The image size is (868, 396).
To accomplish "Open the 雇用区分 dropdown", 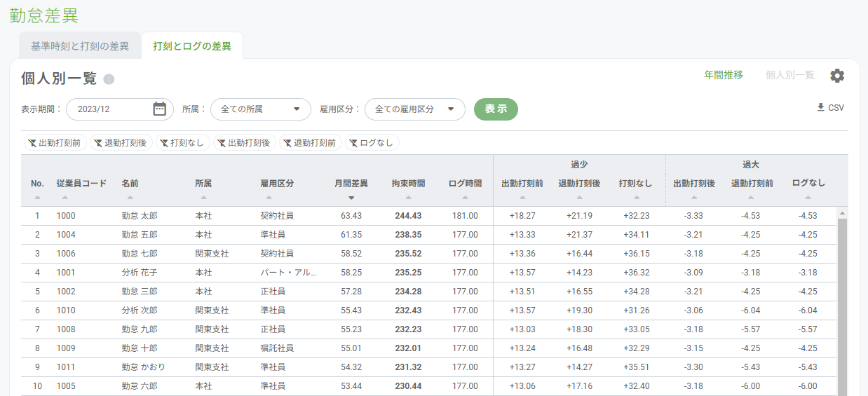I will click(x=414, y=109).
